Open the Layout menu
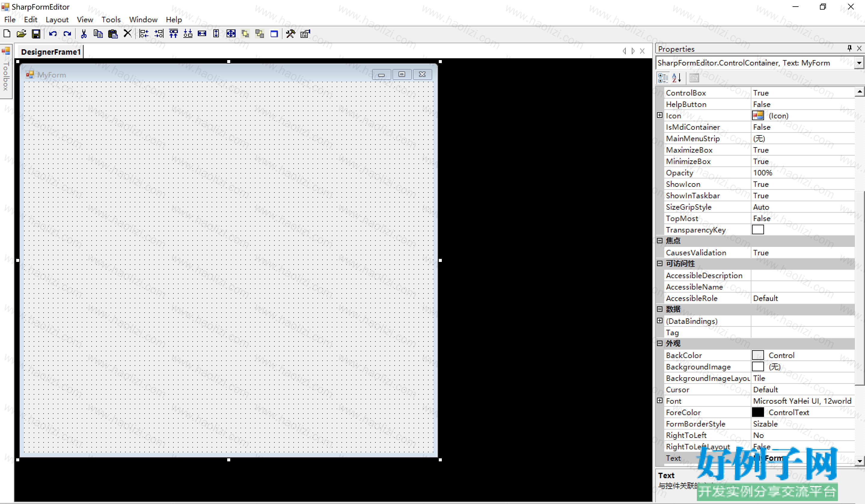Viewport: 865px width, 504px height. pyautogui.click(x=57, y=20)
